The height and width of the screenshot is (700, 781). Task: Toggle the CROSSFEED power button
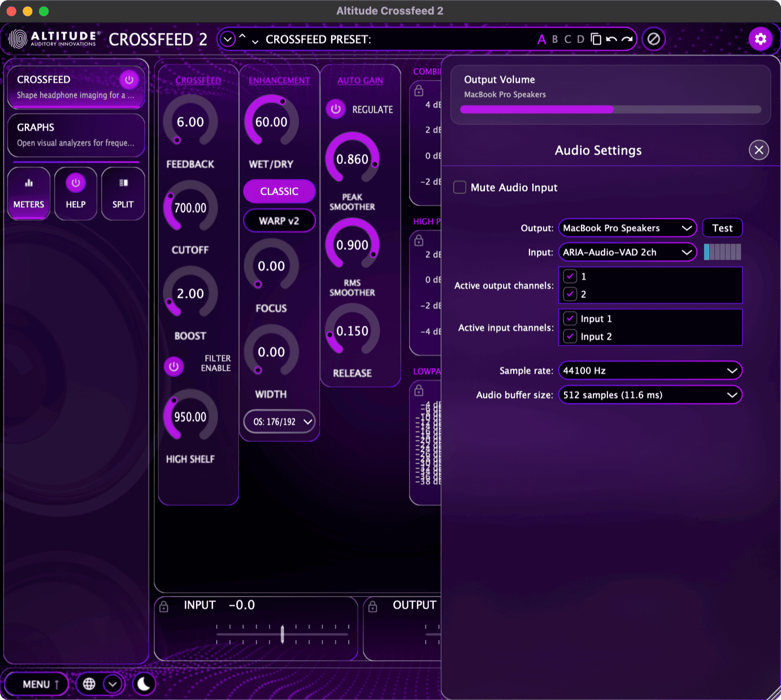tap(129, 80)
